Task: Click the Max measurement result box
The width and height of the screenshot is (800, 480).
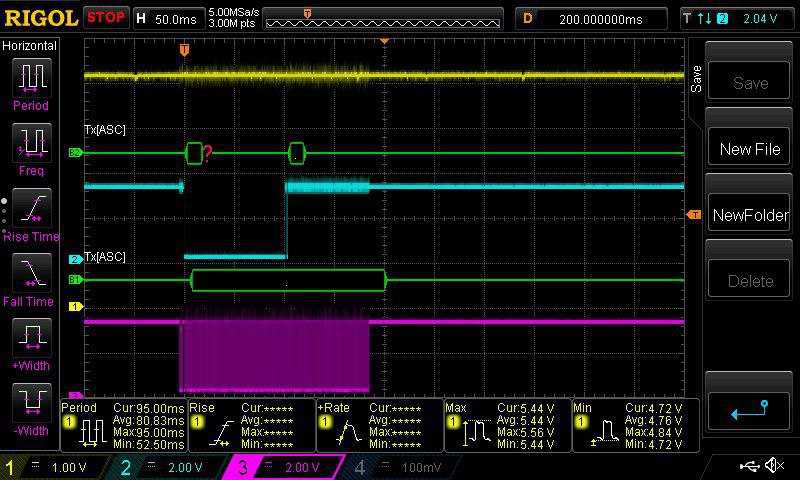Action: 508,425
